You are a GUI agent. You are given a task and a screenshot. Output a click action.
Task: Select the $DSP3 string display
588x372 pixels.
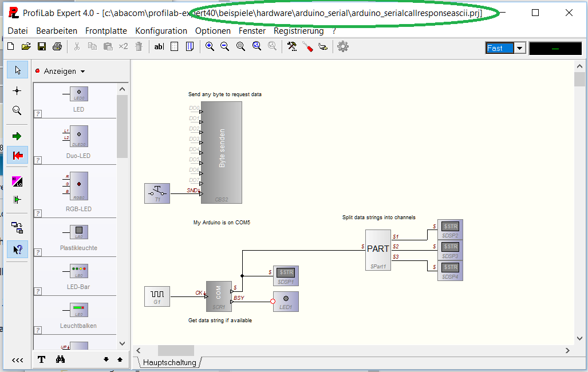click(x=450, y=250)
